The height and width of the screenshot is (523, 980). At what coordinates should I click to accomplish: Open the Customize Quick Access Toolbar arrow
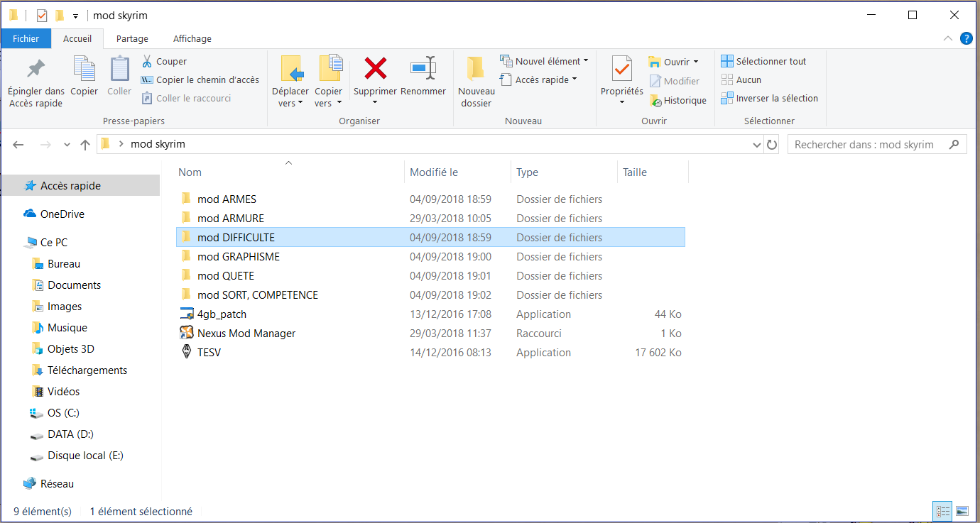pyautogui.click(x=75, y=16)
